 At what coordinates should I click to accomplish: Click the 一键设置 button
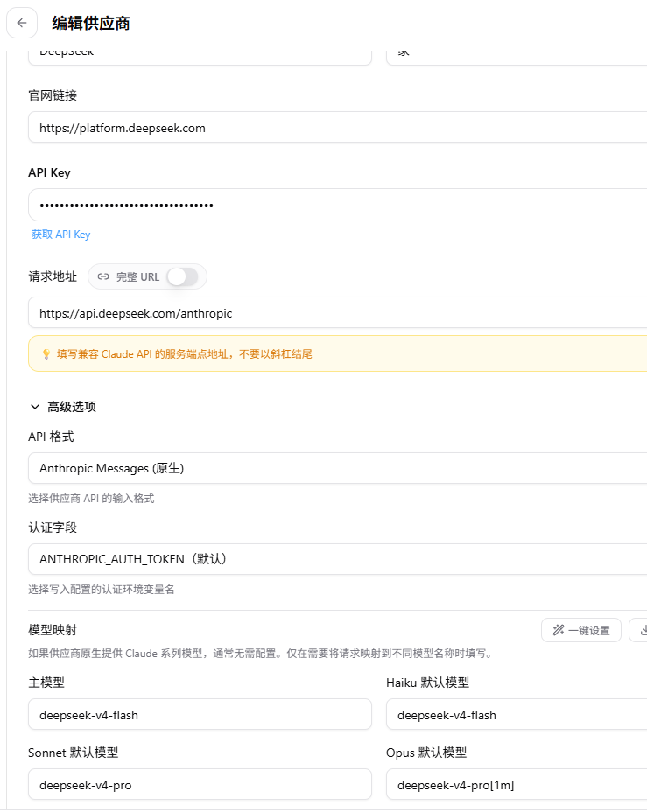click(581, 630)
